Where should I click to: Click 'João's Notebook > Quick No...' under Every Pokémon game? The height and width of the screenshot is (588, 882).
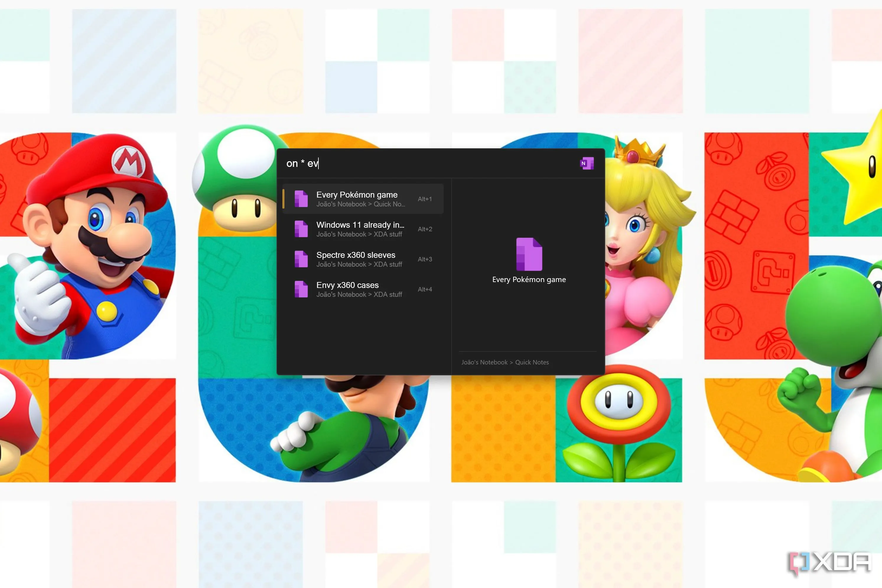pos(361,204)
